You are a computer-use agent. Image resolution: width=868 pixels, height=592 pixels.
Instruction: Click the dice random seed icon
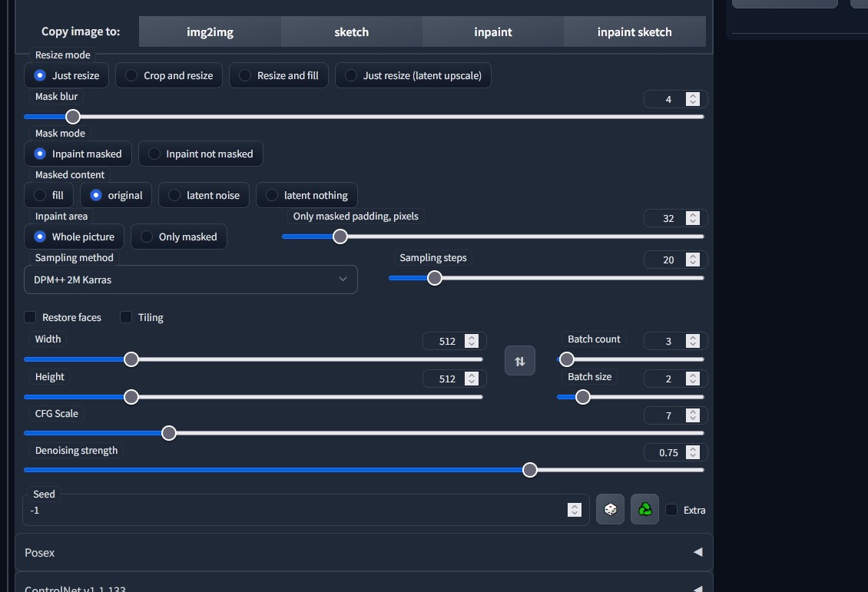[x=610, y=510]
